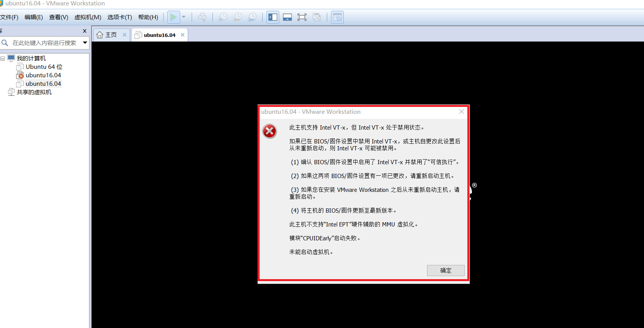
Task: Open the 文件(F) menu
Action: pyautogui.click(x=9, y=17)
